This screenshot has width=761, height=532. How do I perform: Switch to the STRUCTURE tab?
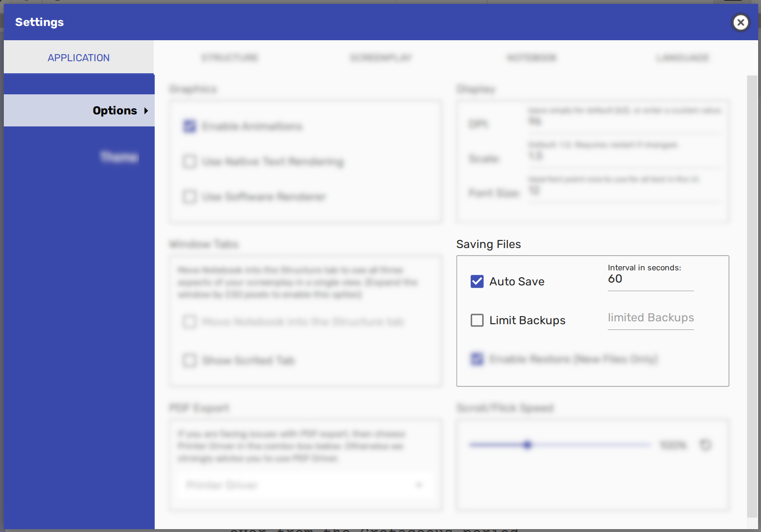click(x=229, y=57)
